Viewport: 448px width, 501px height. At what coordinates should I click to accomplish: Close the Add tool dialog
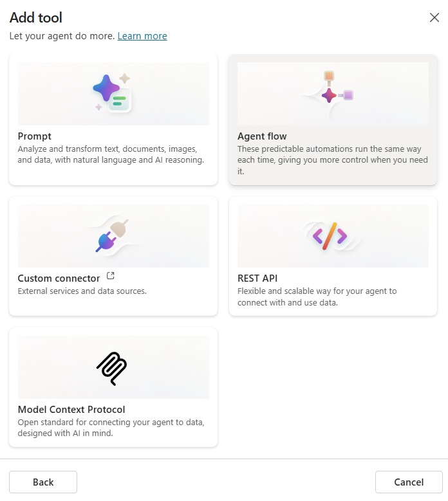tap(434, 17)
